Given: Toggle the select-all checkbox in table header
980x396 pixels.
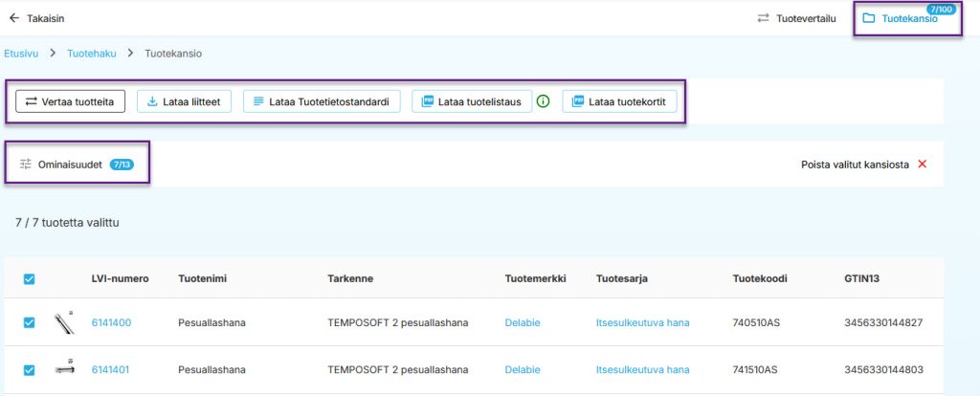Looking at the screenshot, I should [x=29, y=279].
